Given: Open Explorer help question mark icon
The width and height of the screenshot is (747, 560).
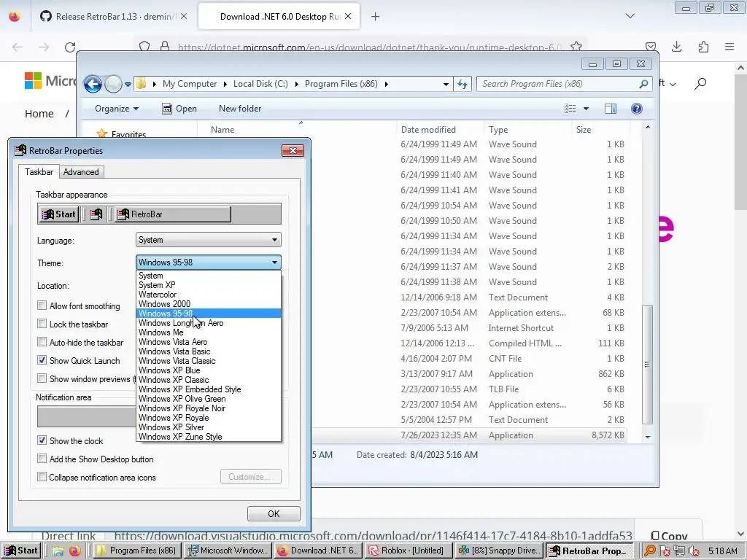Looking at the screenshot, I should click(x=636, y=109).
